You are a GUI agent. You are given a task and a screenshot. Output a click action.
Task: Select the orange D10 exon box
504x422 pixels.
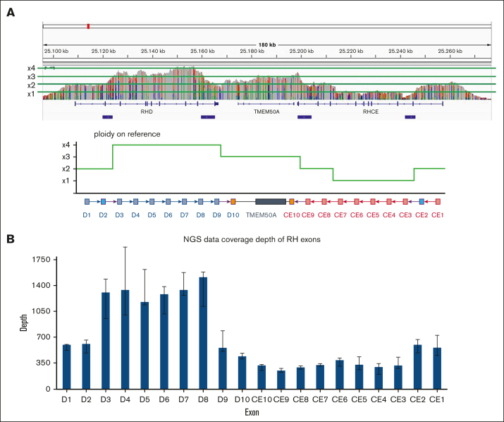233,202
